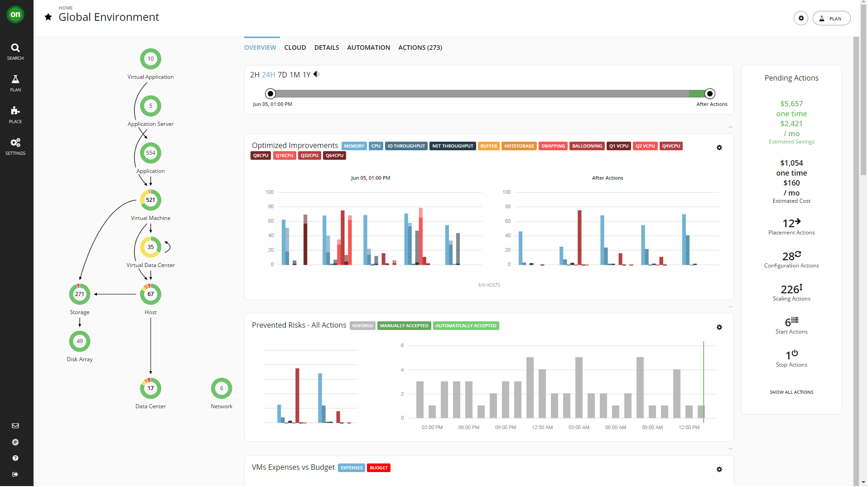The image size is (868, 487).
Task: Toggle the MEMORY legend filter
Action: click(x=354, y=146)
